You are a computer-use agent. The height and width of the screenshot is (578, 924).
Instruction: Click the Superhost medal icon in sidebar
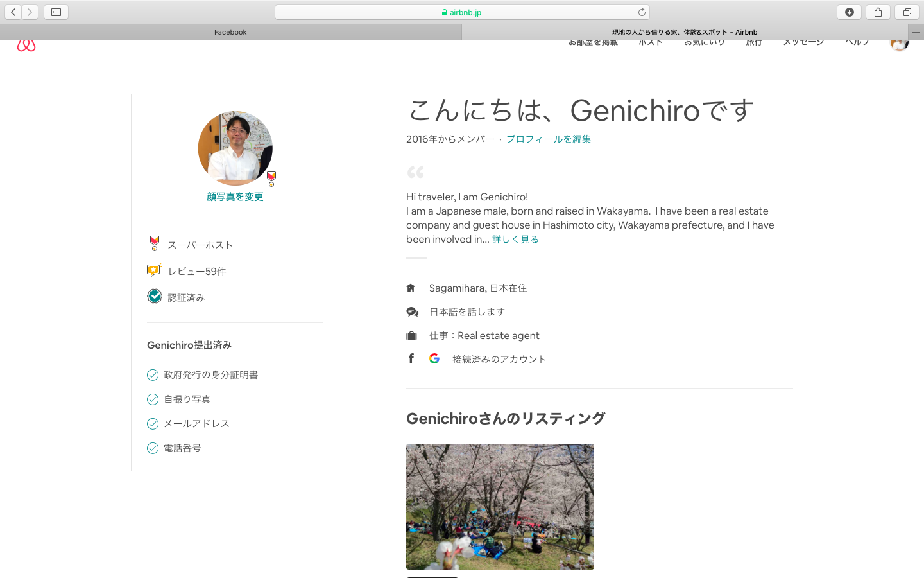click(154, 243)
